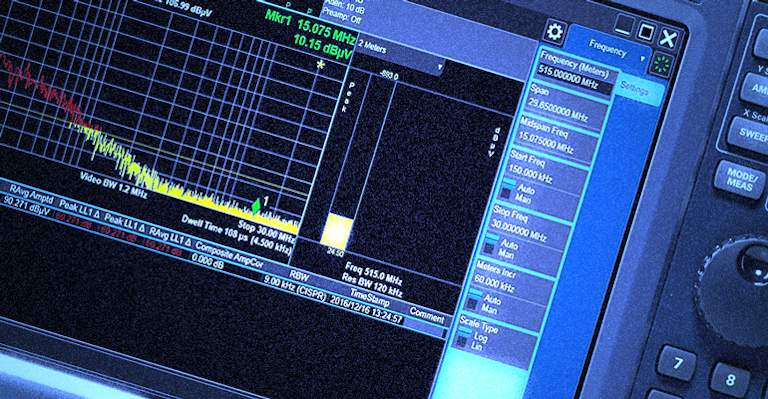Select the Settings tab
The width and height of the screenshot is (768, 399).
pos(634,89)
